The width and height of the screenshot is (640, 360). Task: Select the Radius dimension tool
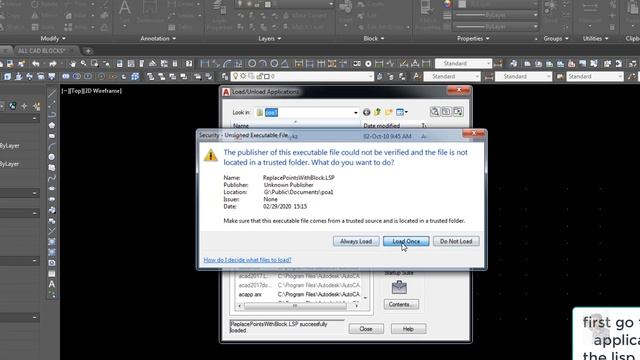[252, 64]
